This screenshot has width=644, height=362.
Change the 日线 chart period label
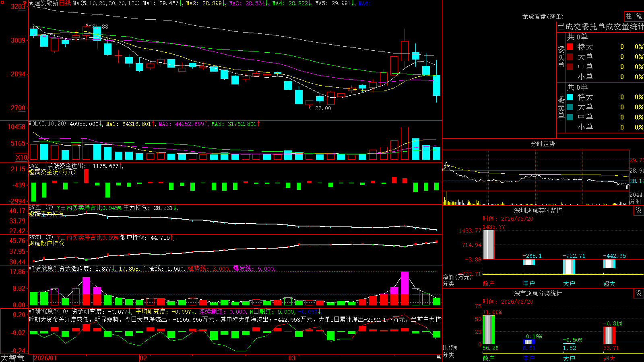coord(65,3)
